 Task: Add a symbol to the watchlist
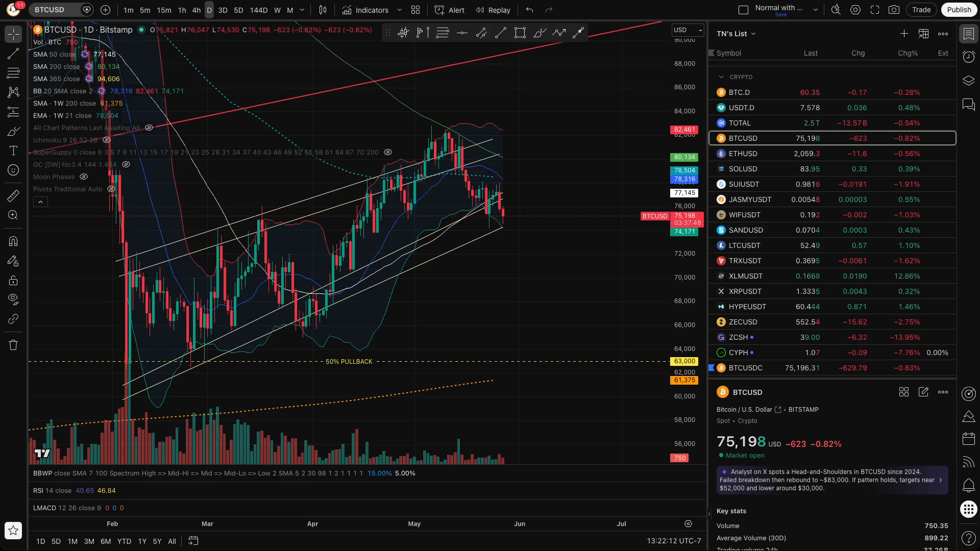(904, 34)
